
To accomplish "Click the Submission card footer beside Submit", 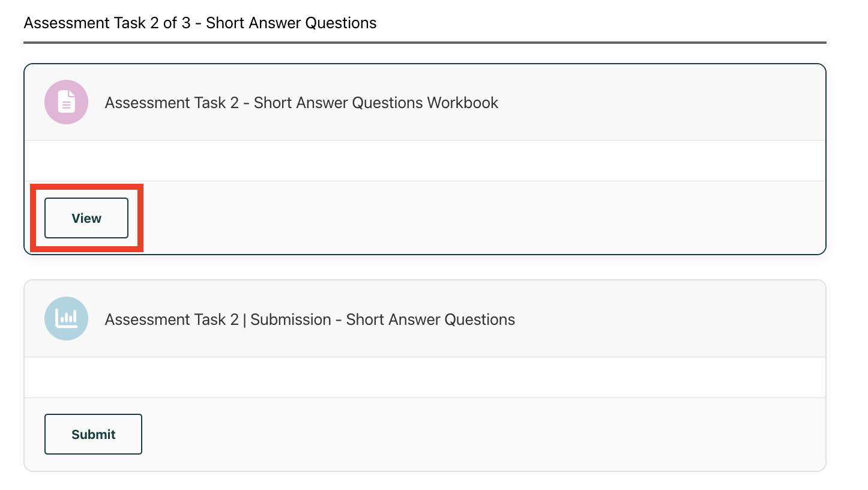I will 480,434.
